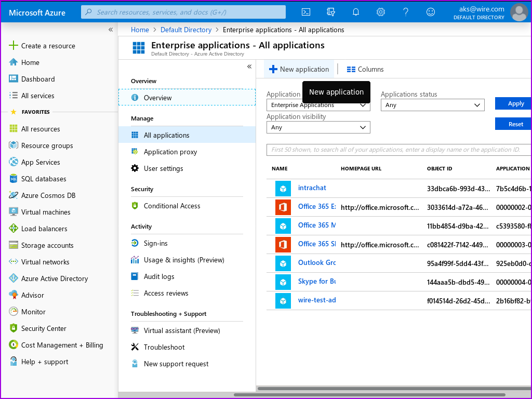Open the notifications bell
532x399 pixels.
click(x=355, y=12)
